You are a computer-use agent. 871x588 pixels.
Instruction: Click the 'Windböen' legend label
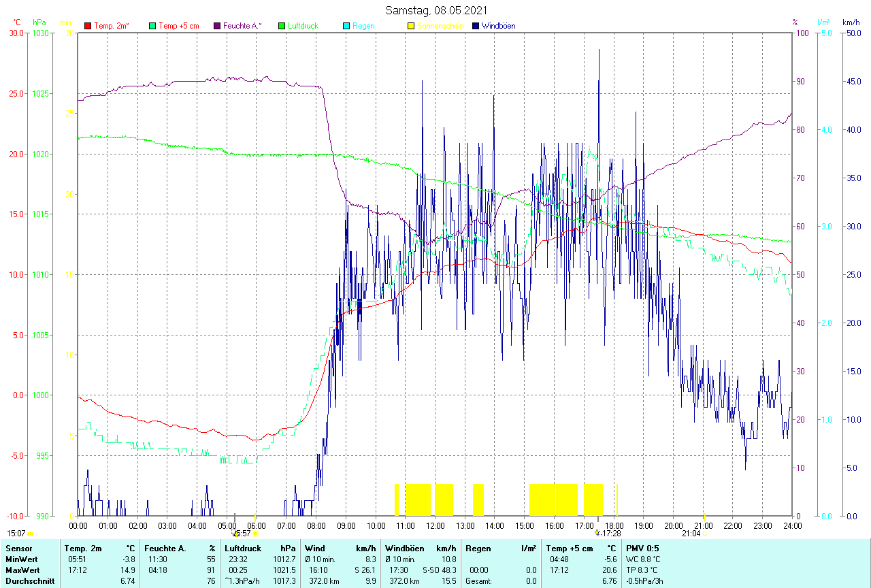click(498, 26)
